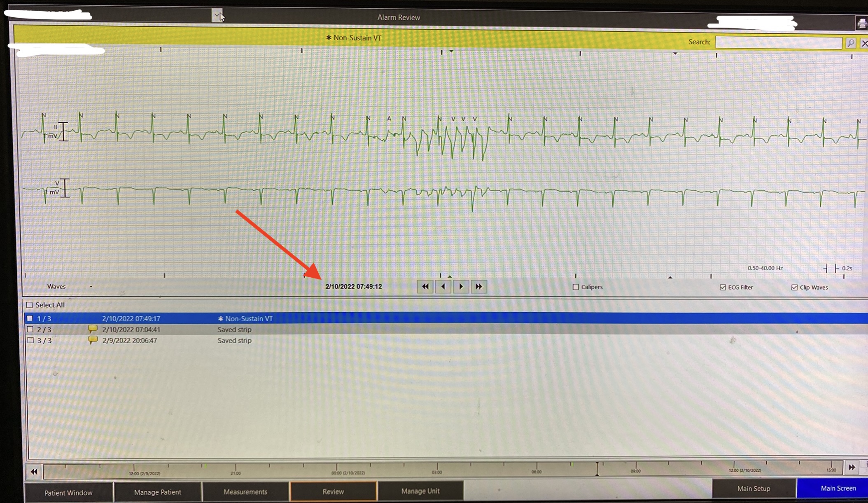Image resolution: width=868 pixels, height=503 pixels.
Task: Focus the Search input field
Action: tap(779, 42)
